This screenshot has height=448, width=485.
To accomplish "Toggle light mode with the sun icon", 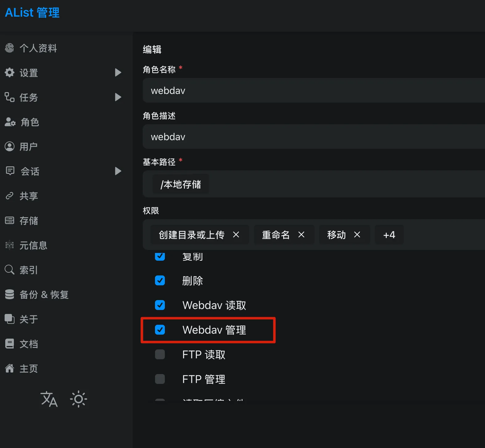I will pos(79,399).
